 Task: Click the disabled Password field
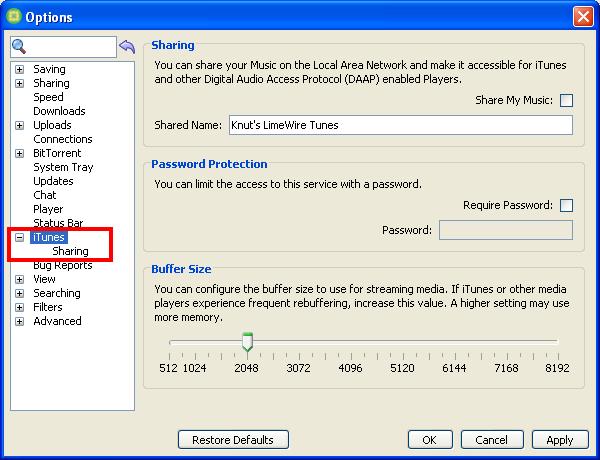pos(506,230)
